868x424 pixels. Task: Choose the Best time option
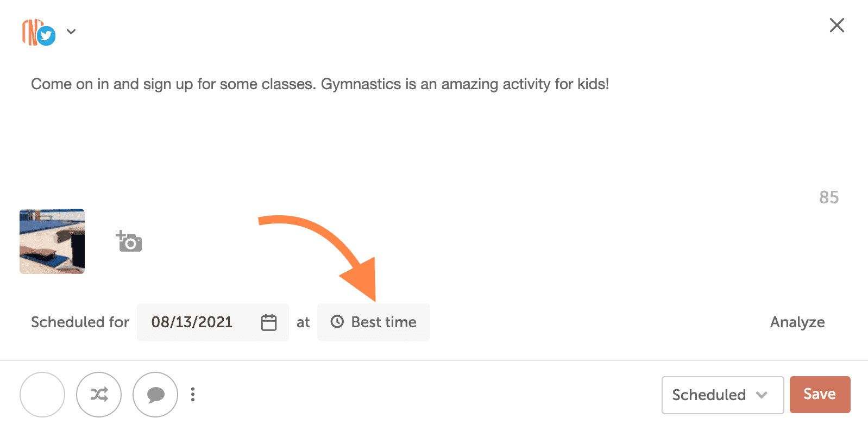[383, 322]
